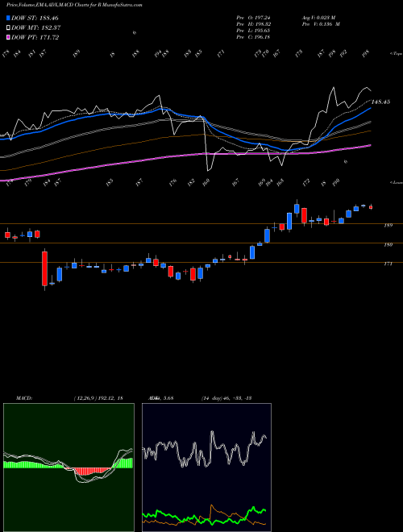Click the green MACD histogram panel

[69, 468]
